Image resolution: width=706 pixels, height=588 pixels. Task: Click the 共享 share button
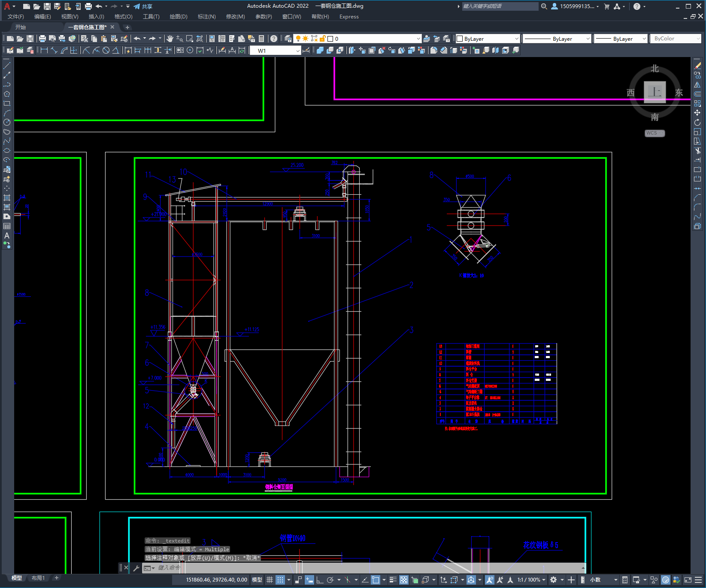click(x=143, y=6)
